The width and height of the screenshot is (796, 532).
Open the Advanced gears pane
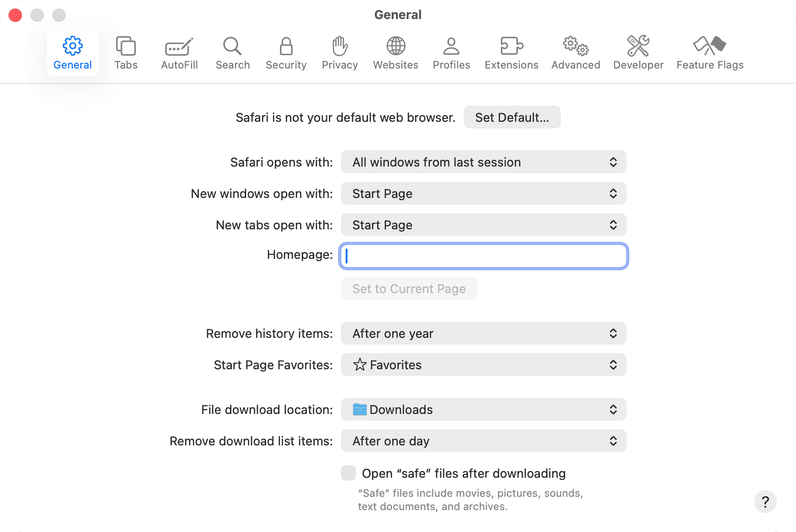pyautogui.click(x=576, y=53)
